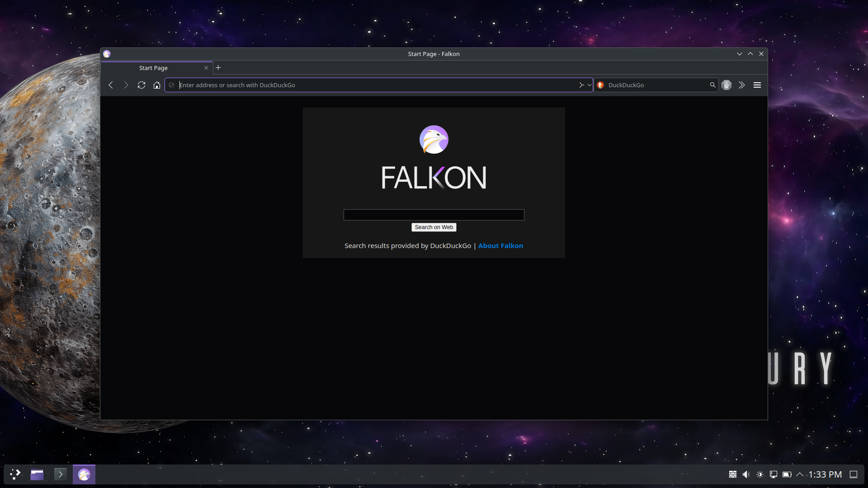Screen dimensions: 868x488
Task: Open the keyboard tray icon
Action: [733, 474]
